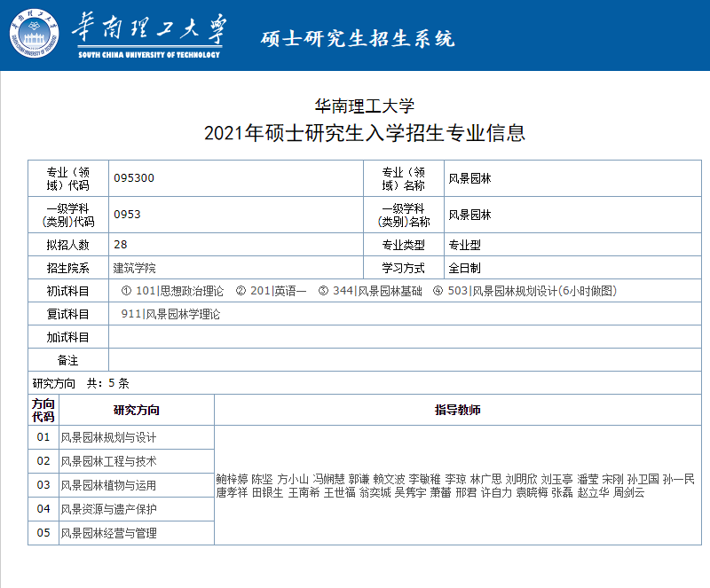Click advisor name 林广思

coord(485,480)
